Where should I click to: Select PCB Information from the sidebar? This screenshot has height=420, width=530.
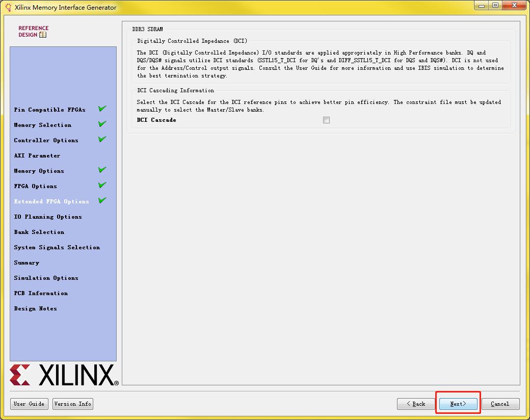coord(41,293)
